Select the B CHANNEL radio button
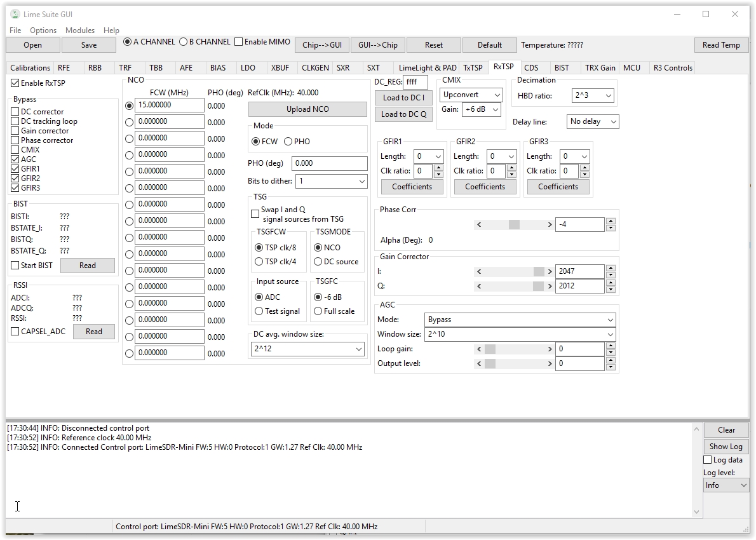Viewport: 756px width, 540px height. (184, 42)
